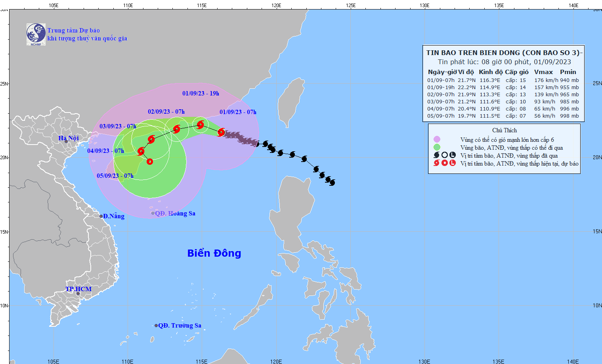The width and height of the screenshot is (602, 364).
Task: Click the top axis label '120E'
Action: [276, 5]
